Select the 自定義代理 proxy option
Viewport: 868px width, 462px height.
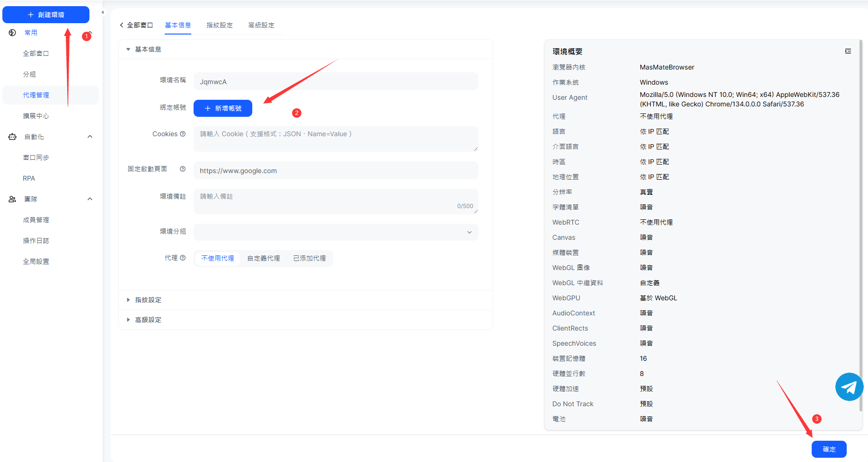point(264,258)
